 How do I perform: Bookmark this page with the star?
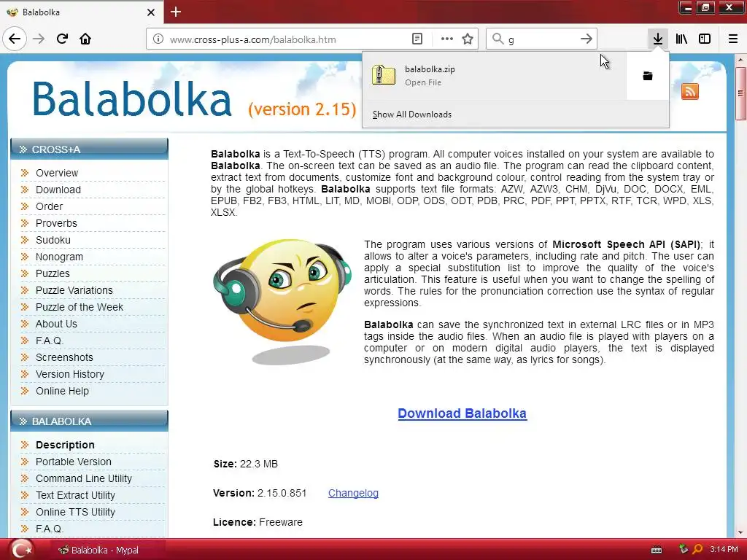(x=468, y=39)
